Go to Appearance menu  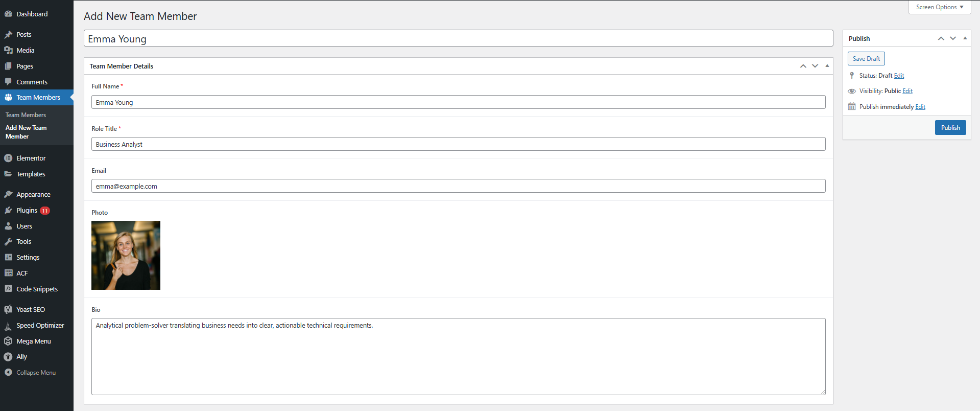coord(33,194)
